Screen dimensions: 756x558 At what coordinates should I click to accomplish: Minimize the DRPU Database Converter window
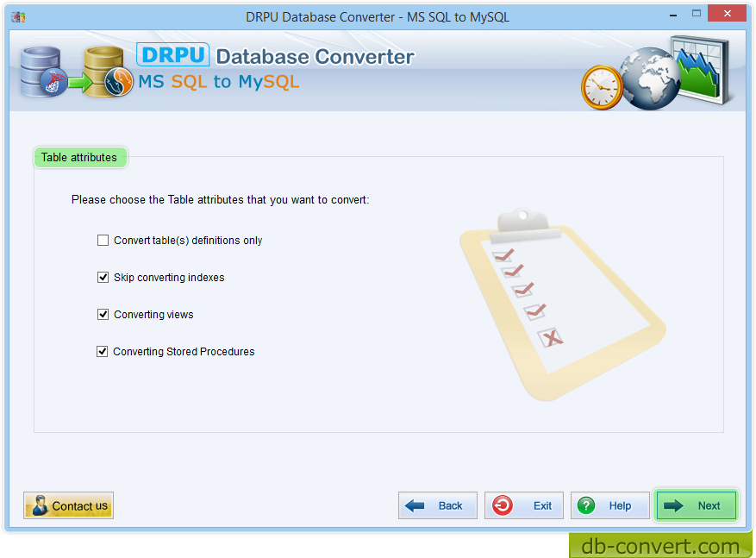tap(673, 15)
